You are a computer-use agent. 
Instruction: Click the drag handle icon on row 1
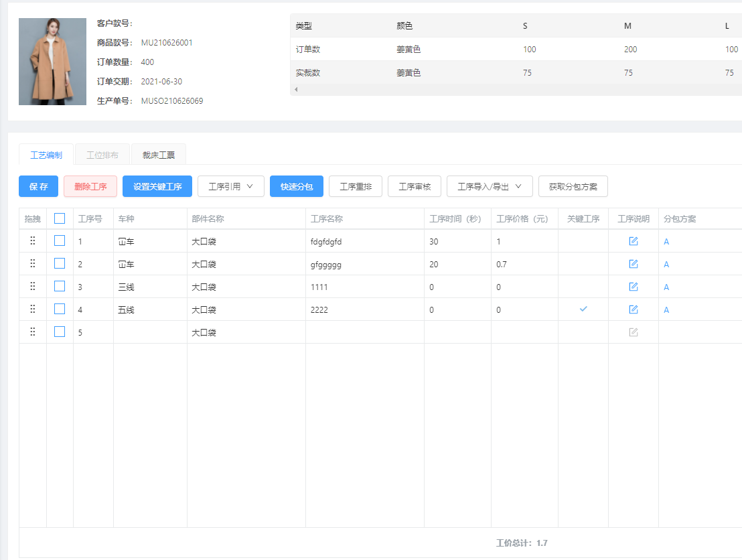tap(32, 240)
